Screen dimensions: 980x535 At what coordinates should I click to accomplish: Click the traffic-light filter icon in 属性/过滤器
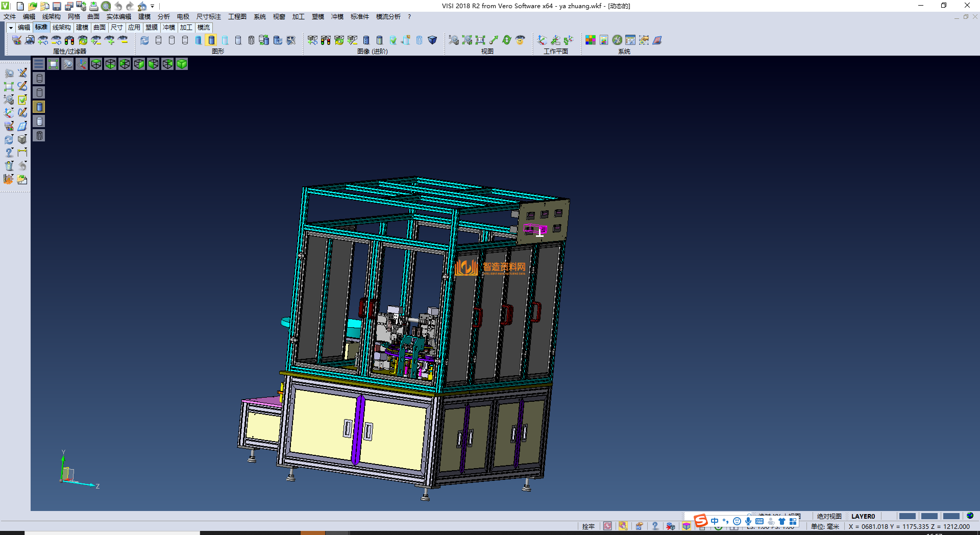pyautogui.click(x=69, y=40)
